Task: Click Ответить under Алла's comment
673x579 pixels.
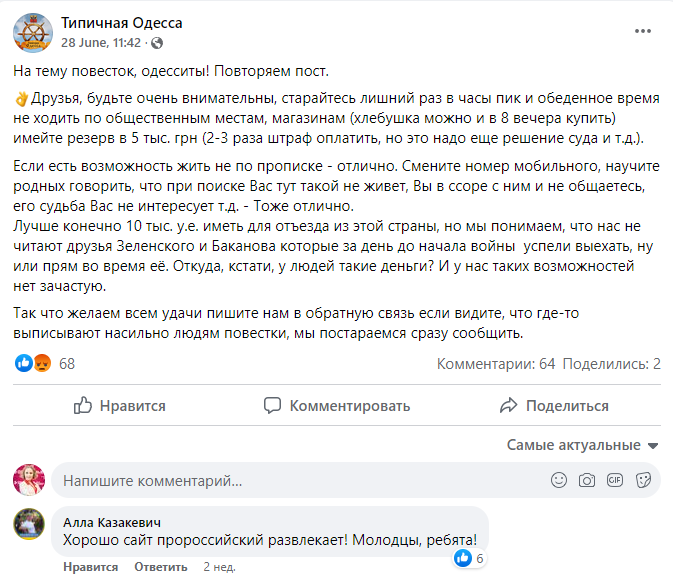Action: [161, 567]
